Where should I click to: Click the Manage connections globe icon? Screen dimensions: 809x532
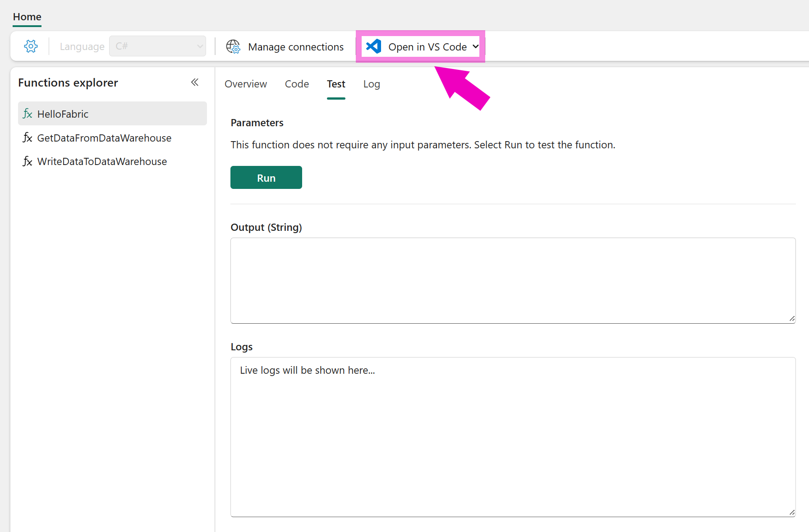[233, 46]
